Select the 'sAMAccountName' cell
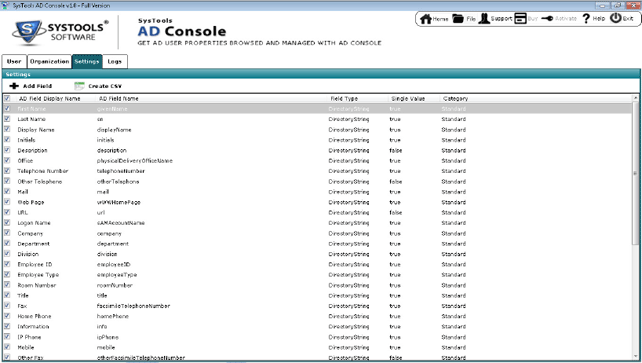The width and height of the screenshot is (642, 363). [121, 223]
